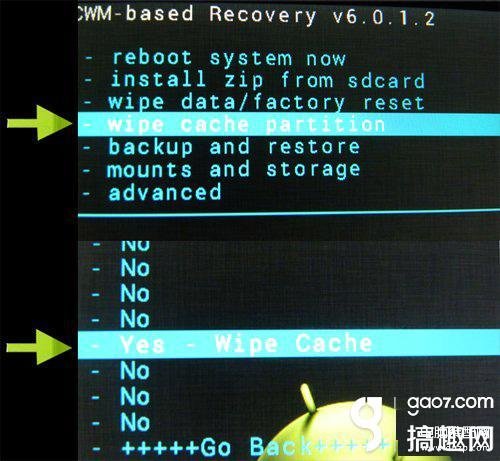
Task: Click the Chinese 搞趣网 watermark
Action: (x=450, y=438)
